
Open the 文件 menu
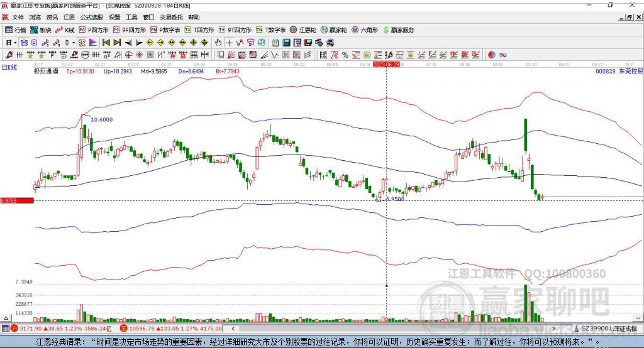18,17
